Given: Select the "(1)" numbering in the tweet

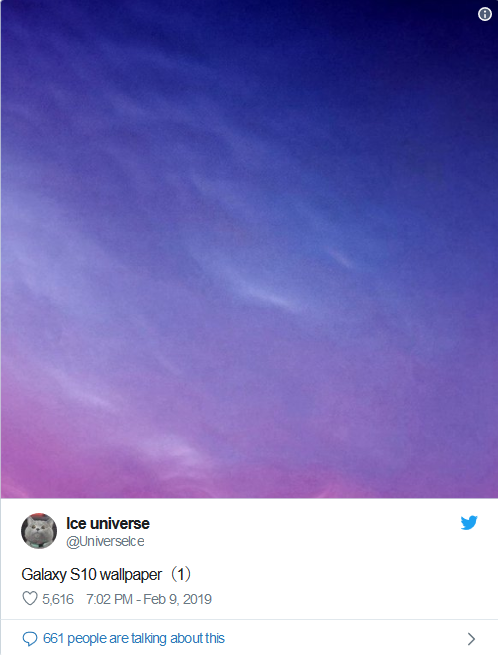Looking at the screenshot, I should pos(181,574).
